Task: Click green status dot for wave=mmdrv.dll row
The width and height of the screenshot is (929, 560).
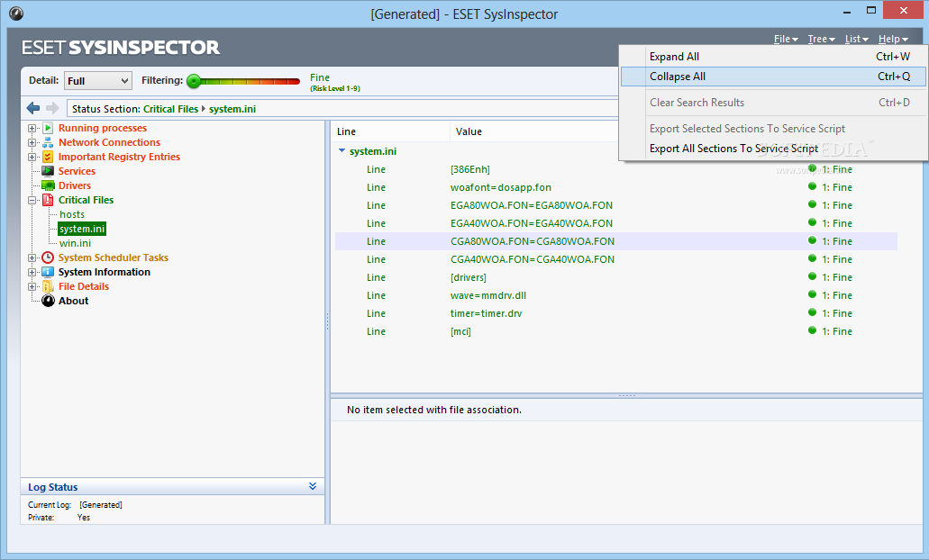Action: (812, 294)
